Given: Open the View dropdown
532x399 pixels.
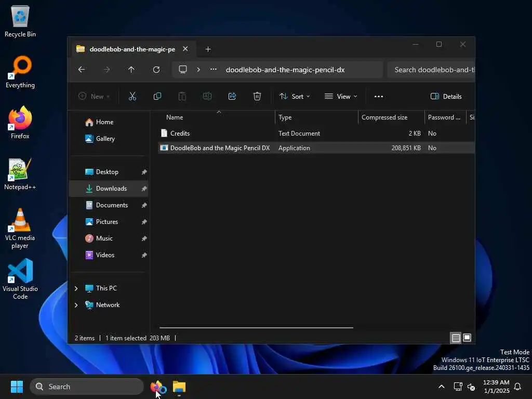Looking at the screenshot, I should 341,96.
